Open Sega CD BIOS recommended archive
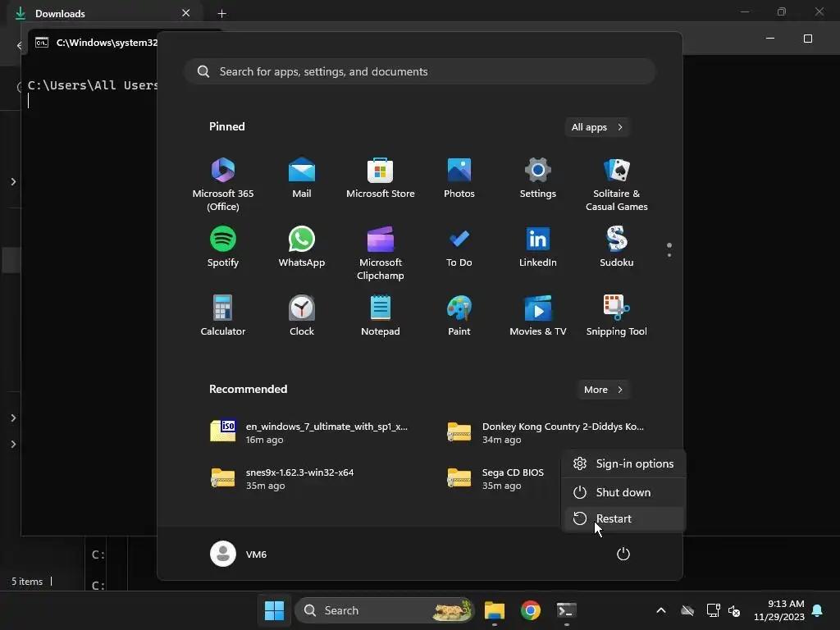The height and width of the screenshot is (630, 840). 495,478
